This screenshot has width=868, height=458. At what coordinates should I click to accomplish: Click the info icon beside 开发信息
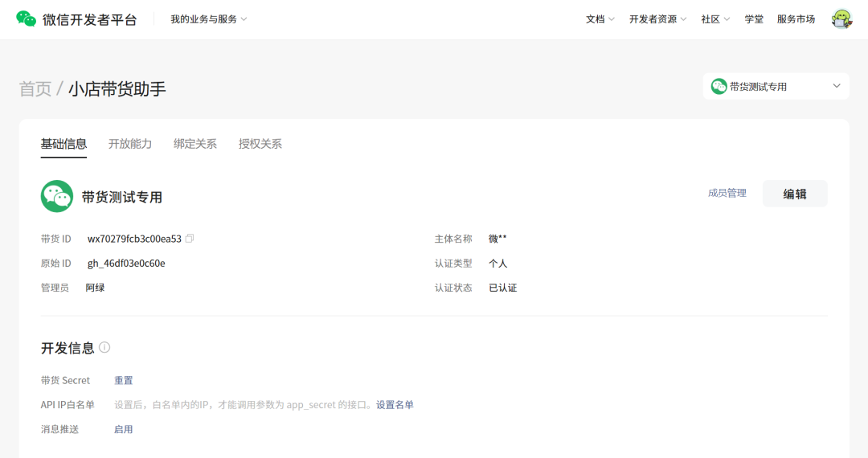point(104,347)
